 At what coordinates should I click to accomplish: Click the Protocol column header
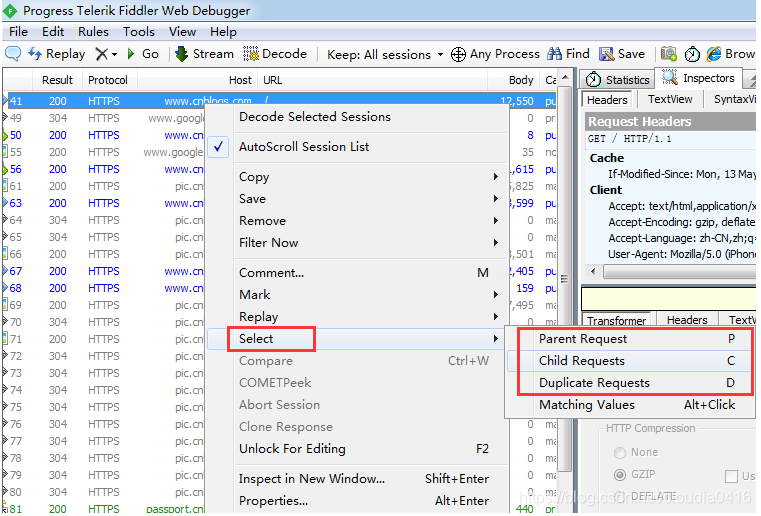pyautogui.click(x=108, y=80)
